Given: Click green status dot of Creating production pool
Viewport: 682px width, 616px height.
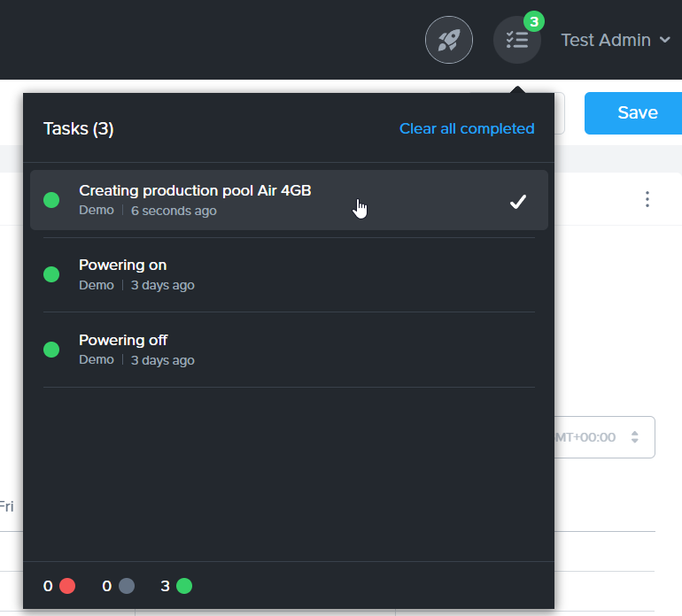Looking at the screenshot, I should (x=51, y=200).
